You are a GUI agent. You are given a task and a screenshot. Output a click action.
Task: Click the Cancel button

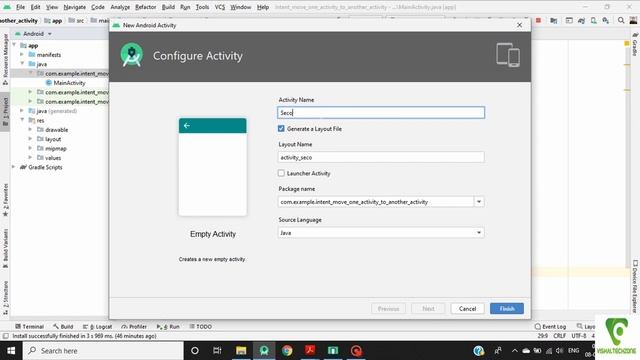pos(467,309)
